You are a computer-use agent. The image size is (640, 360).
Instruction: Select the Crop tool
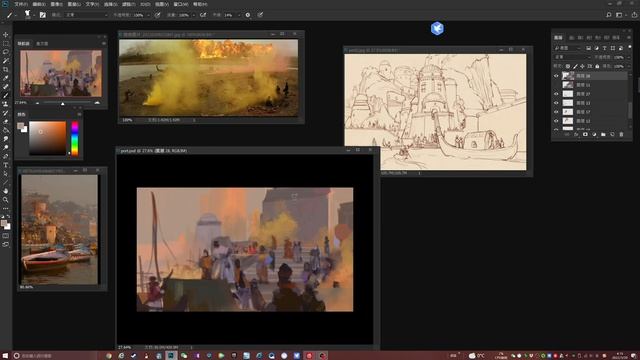click(x=6, y=69)
